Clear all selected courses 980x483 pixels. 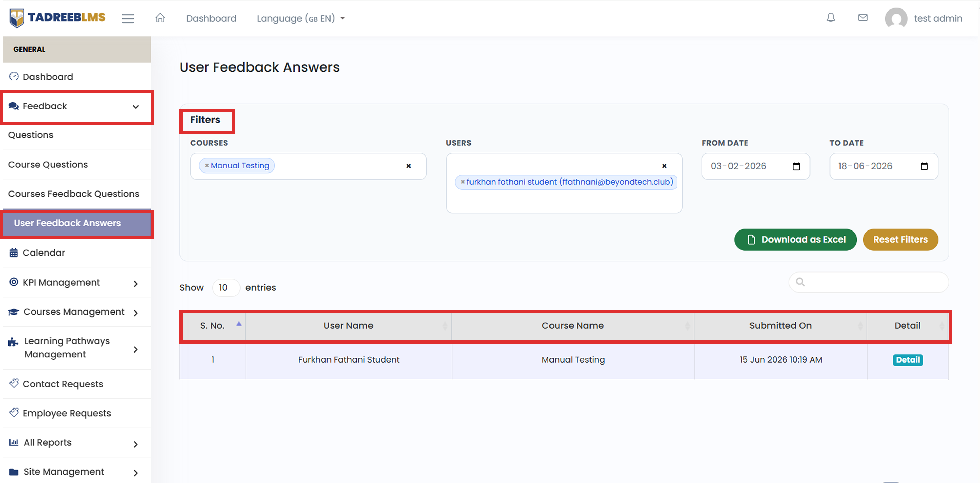pyautogui.click(x=408, y=166)
